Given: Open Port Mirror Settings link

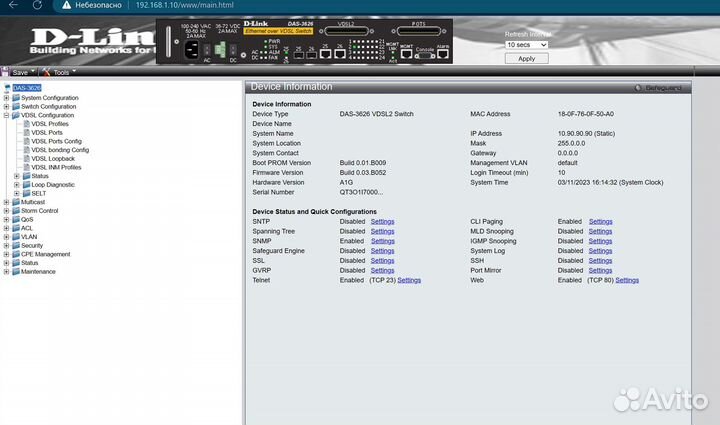Looking at the screenshot, I should [x=601, y=271].
